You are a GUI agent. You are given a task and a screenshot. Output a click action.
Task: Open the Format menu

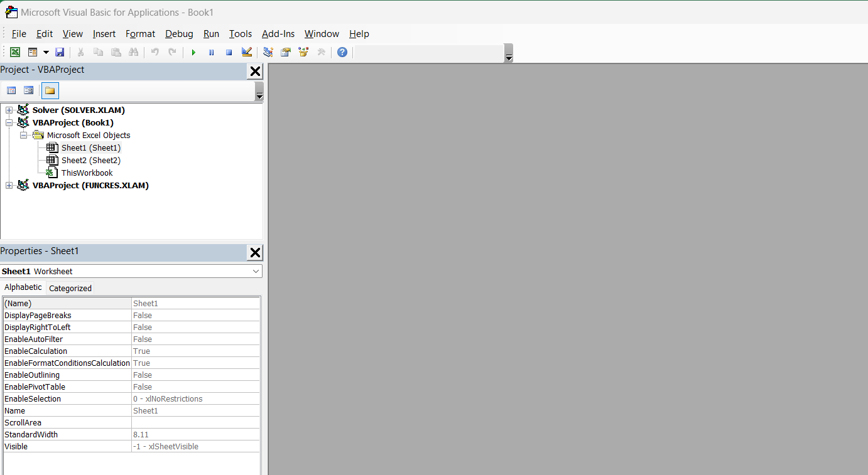[x=140, y=34]
